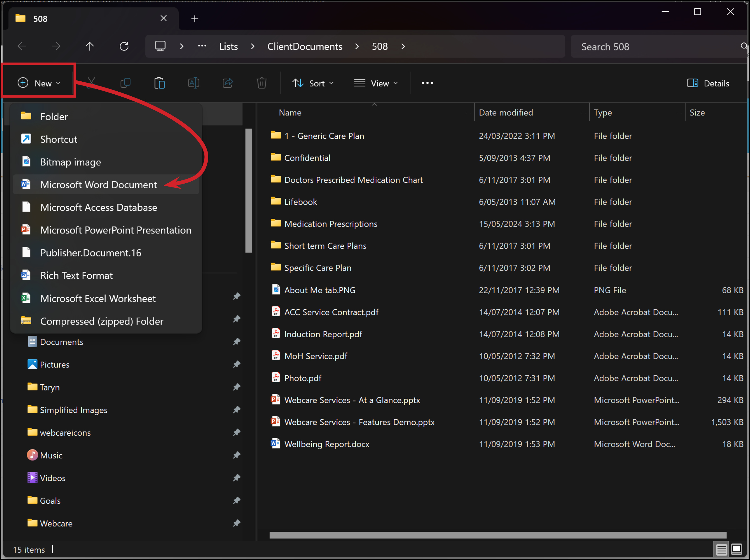Image resolution: width=750 pixels, height=560 pixels.
Task: Click the Delete trash can icon
Action: 261,83
